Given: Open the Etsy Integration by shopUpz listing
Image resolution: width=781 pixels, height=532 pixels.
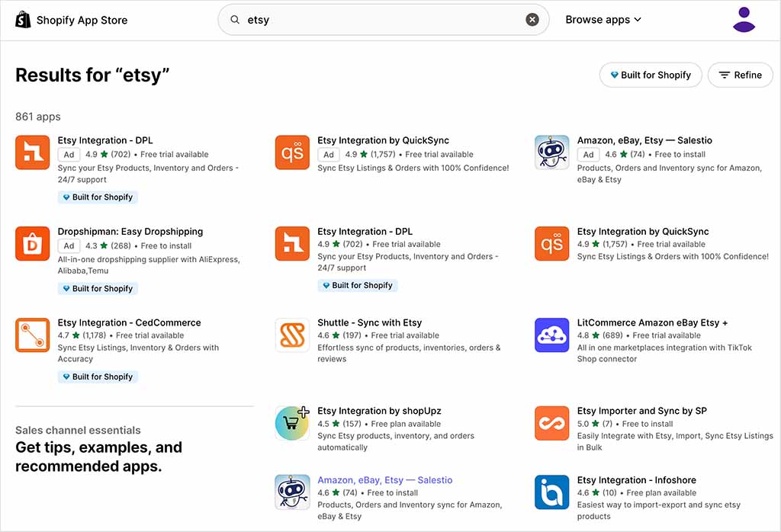Looking at the screenshot, I should tap(379, 411).
